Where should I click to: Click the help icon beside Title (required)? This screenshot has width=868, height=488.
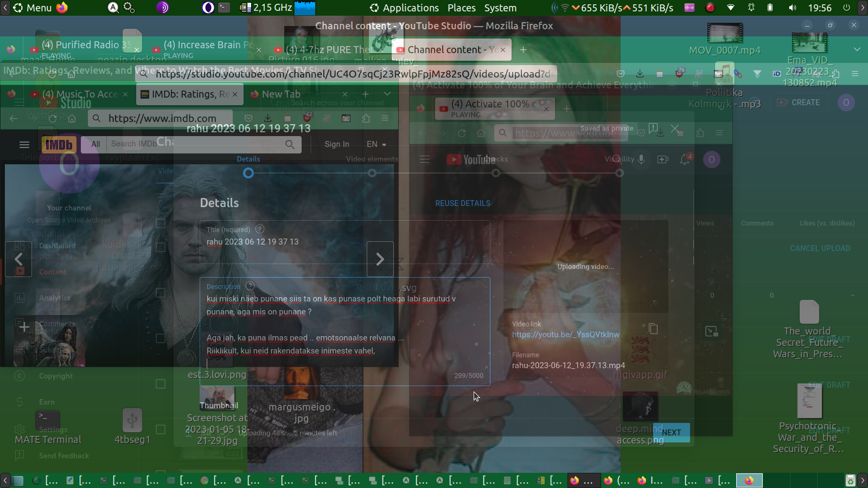[x=260, y=229]
